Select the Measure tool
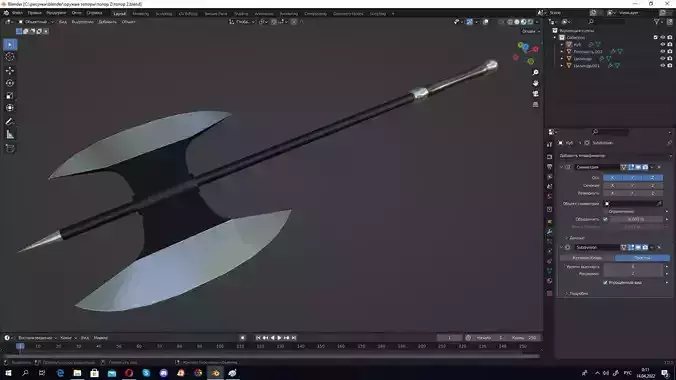Viewport: 676px width, 380px height. [x=10, y=135]
